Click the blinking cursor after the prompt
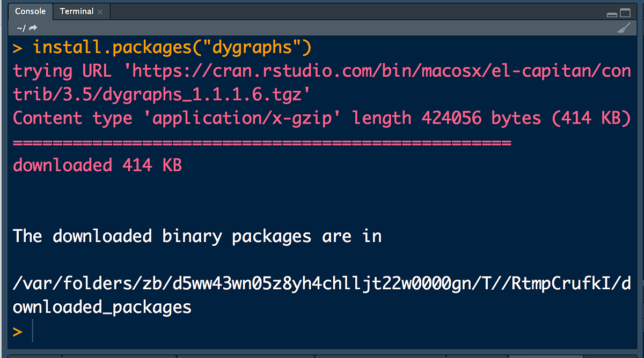 (33, 331)
